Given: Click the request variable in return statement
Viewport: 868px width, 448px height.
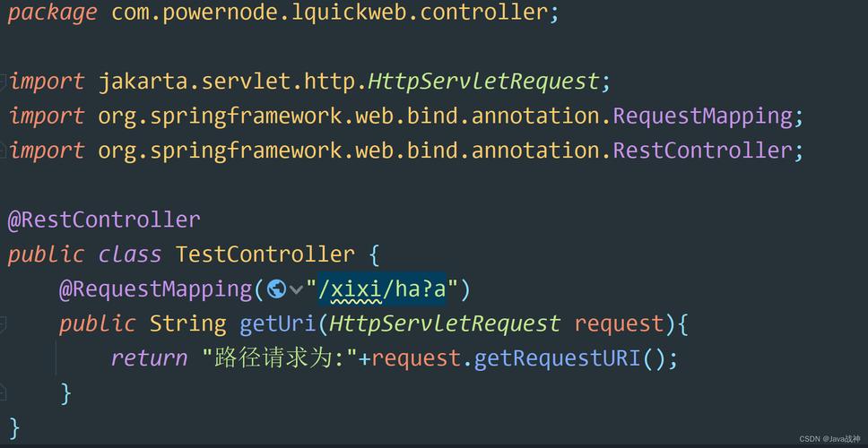Looking at the screenshot, I should (416, 358).
